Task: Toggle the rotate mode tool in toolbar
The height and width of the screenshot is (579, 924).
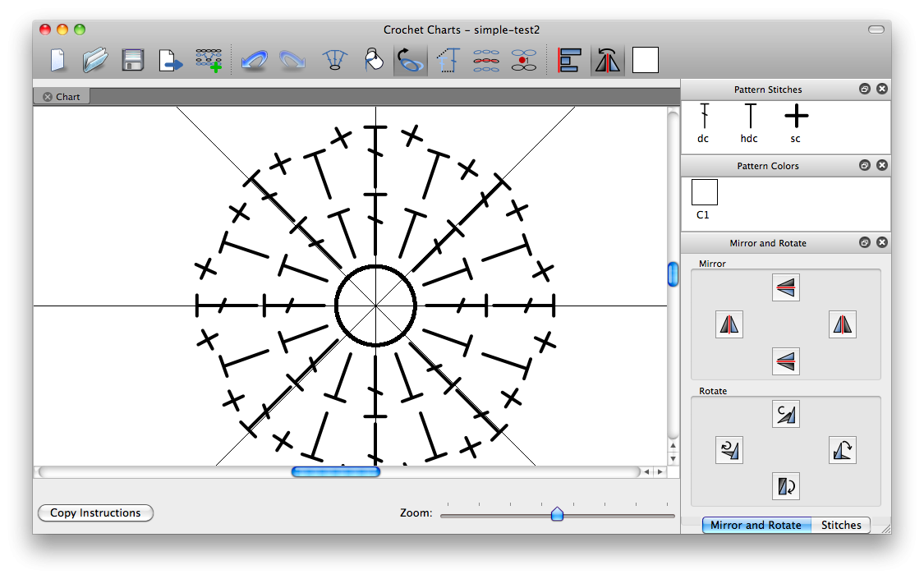Action: coord(410,60)
